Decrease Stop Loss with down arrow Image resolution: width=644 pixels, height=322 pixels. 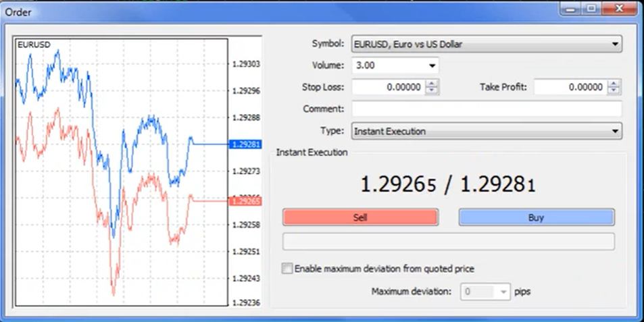click(432, 90)
